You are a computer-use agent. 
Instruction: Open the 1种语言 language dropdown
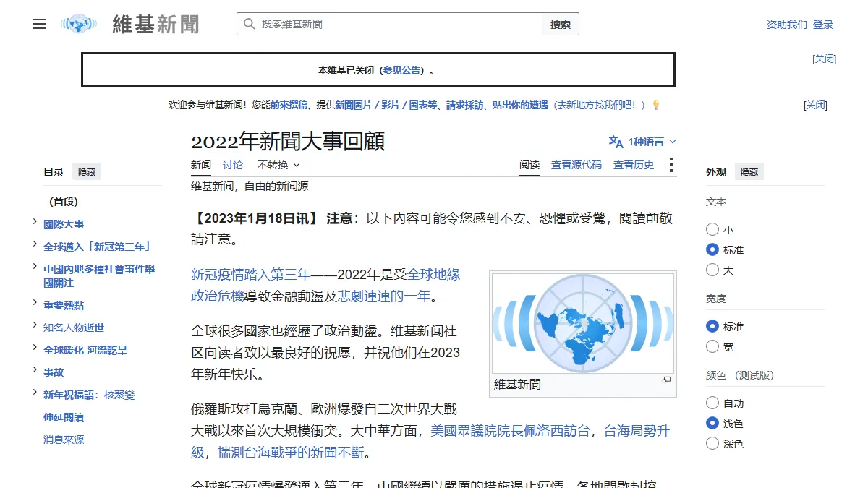[642, 142]
